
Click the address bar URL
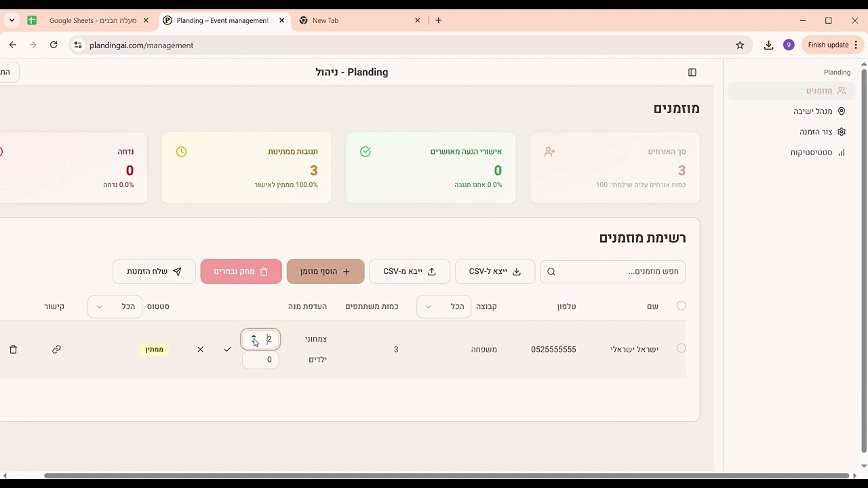click(142, 45)
